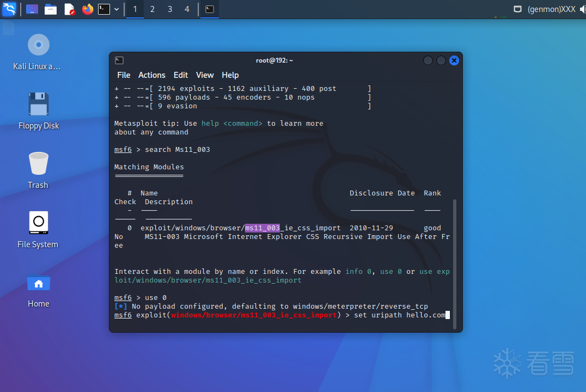This screenshot has height=392, width=586.
Task: Click the "No payload configured" status line
Action: point(271,307)
